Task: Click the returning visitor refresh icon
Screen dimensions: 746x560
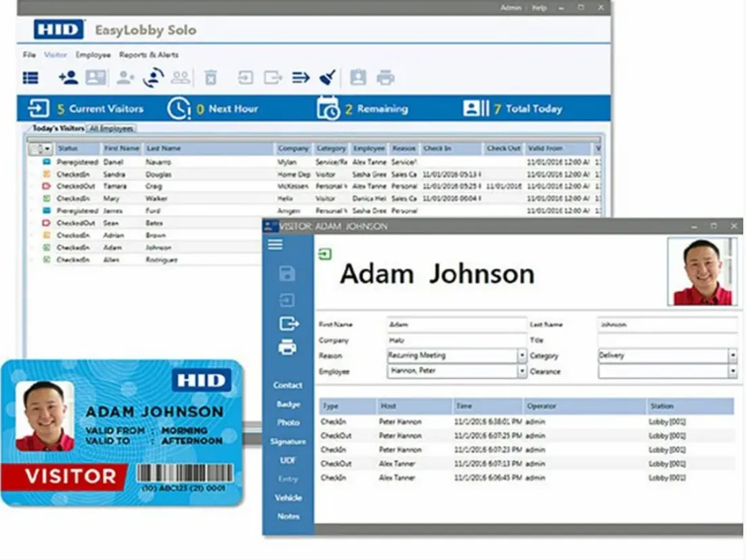Action: 153,78
